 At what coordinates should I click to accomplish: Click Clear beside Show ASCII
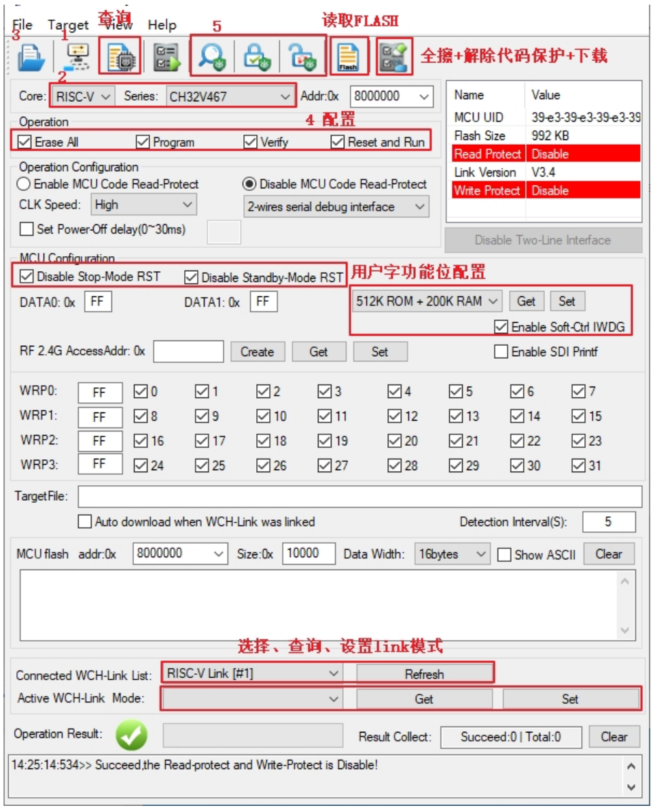(608, 554)
